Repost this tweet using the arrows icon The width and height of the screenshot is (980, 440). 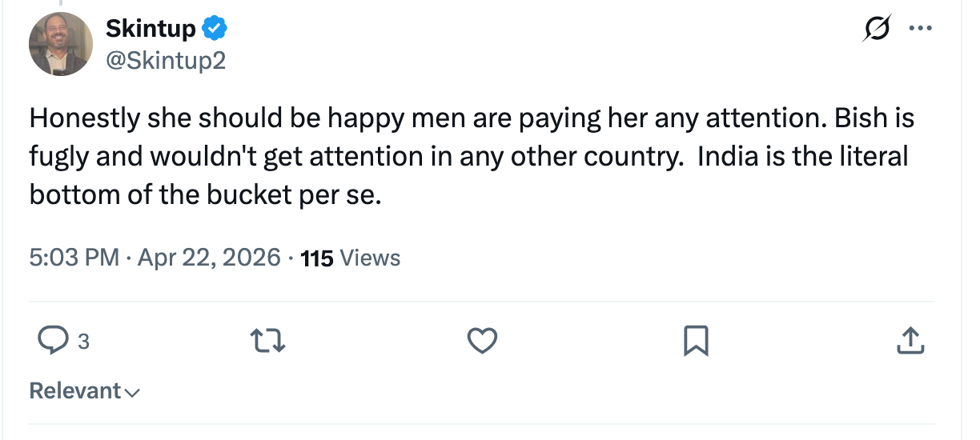269,342
